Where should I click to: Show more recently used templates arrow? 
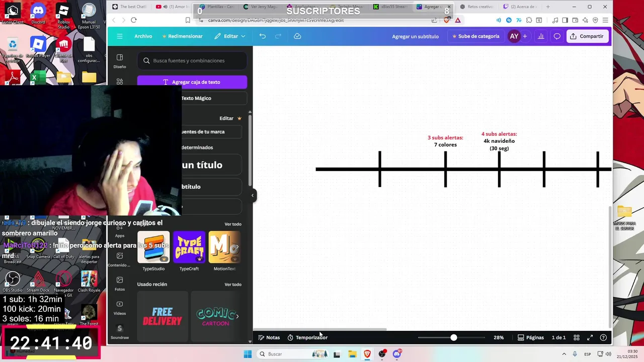click(237, 316)
